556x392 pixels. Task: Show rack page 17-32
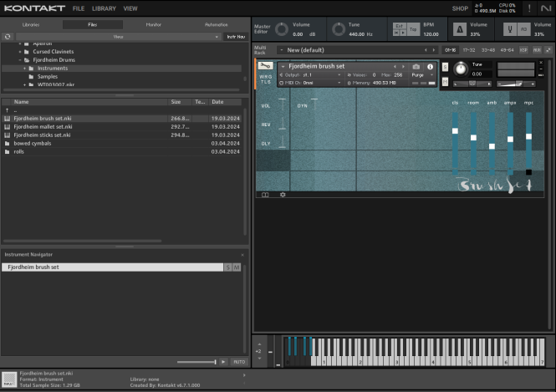[x=469, y=50]
